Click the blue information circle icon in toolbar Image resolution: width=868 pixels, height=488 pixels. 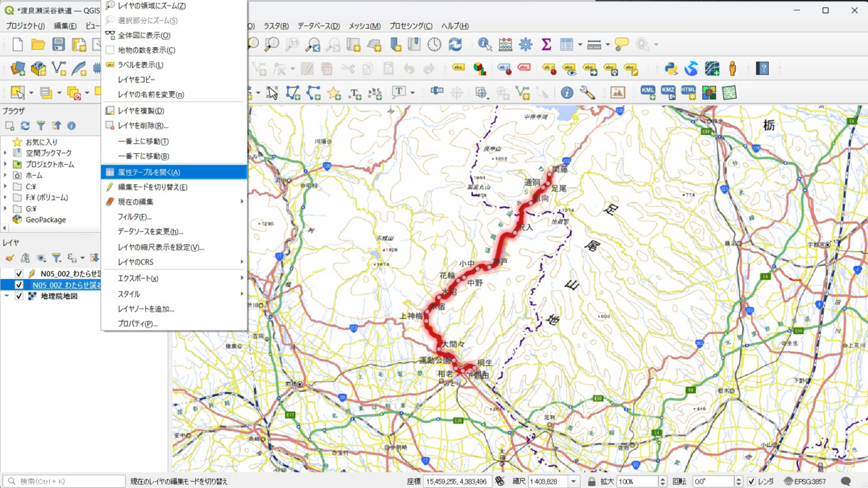coord(567,93)
